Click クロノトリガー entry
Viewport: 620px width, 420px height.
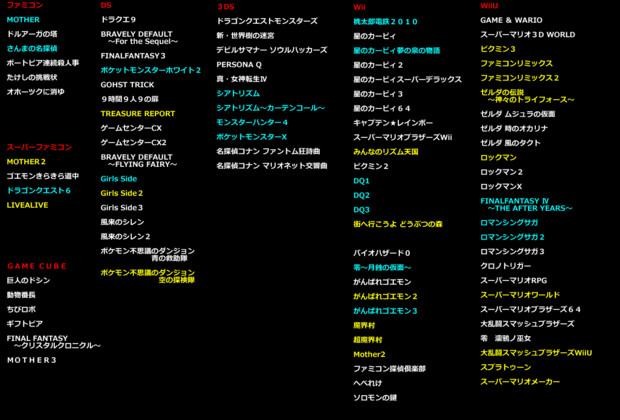pyautogui.click(x=506, y=266)
